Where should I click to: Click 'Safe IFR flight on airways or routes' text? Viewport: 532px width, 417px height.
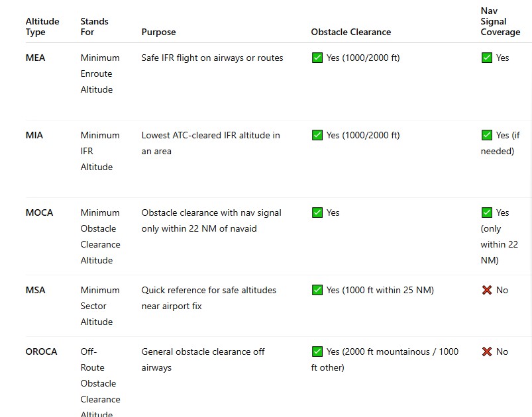tap(212, 58)
